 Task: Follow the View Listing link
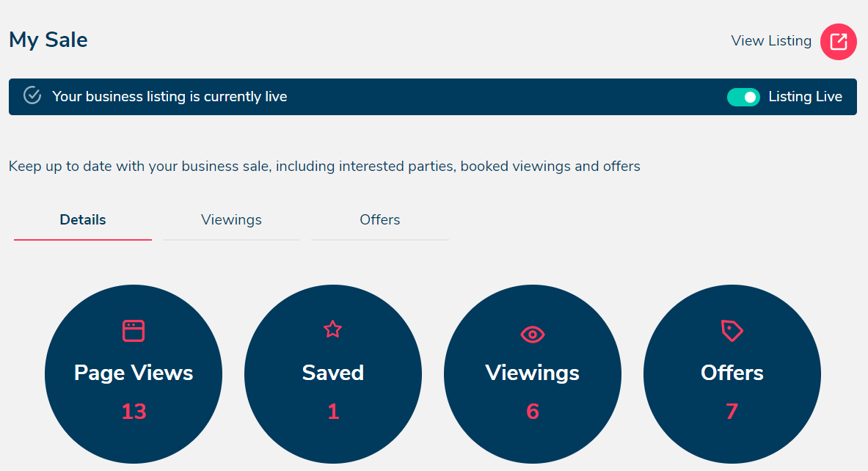[x=771, y=41]
